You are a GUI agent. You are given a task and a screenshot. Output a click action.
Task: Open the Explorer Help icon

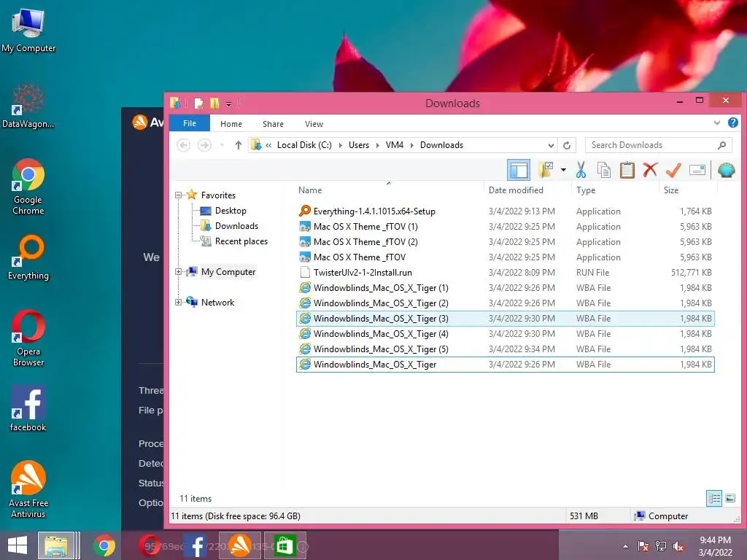point(732,122)
